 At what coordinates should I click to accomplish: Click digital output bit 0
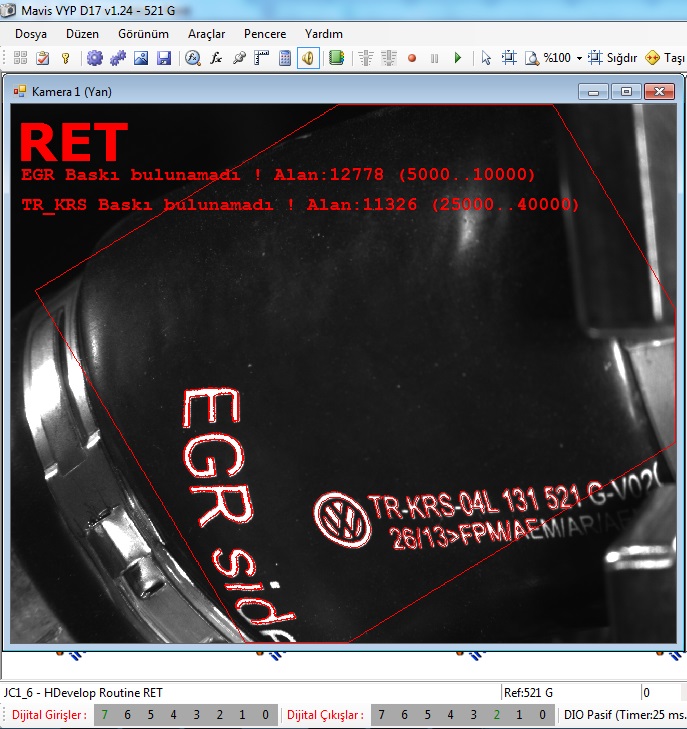(542, 715)
